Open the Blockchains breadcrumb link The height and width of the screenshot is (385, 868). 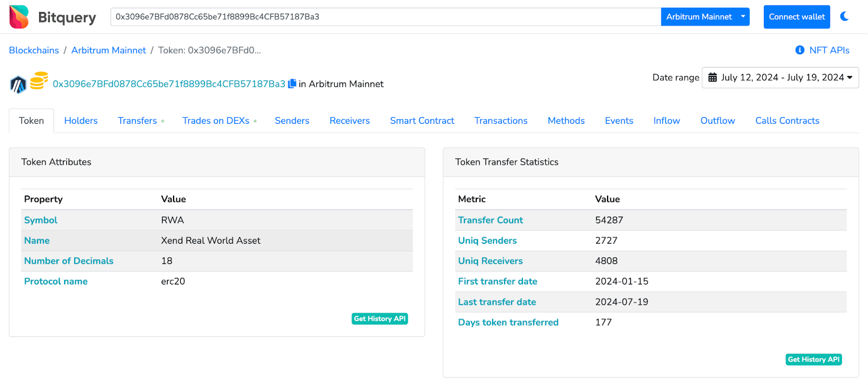pos(34,50)
